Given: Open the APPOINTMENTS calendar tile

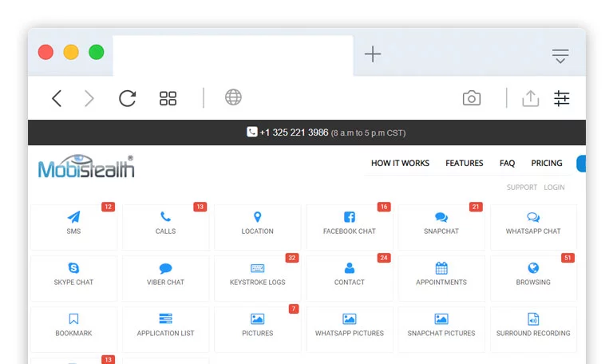Looking at the screenshot, I should point(441,278).
